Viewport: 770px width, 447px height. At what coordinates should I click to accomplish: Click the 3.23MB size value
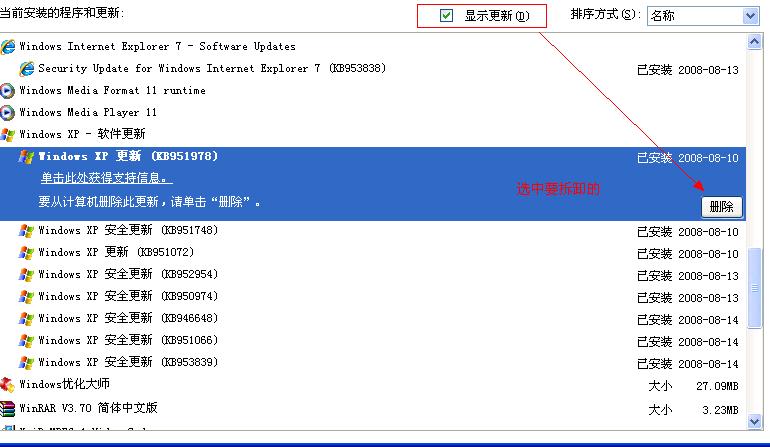[720, 410]
